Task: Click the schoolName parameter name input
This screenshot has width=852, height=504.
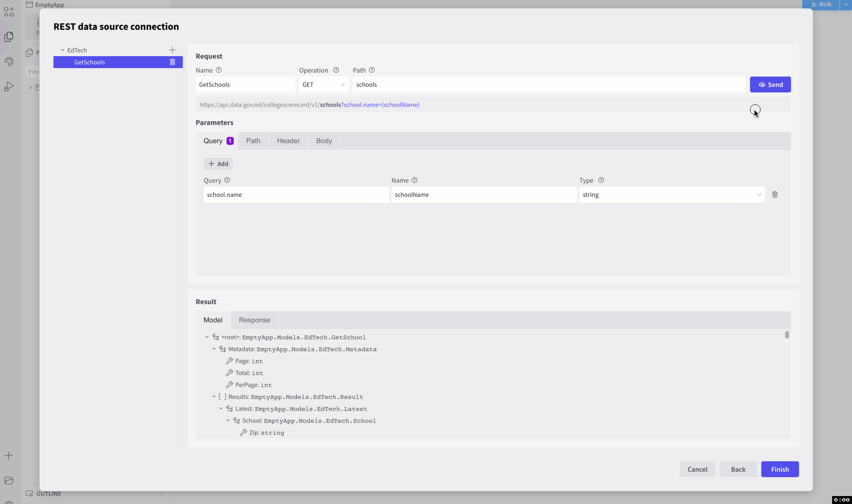Action: click(x=484, y=194)
